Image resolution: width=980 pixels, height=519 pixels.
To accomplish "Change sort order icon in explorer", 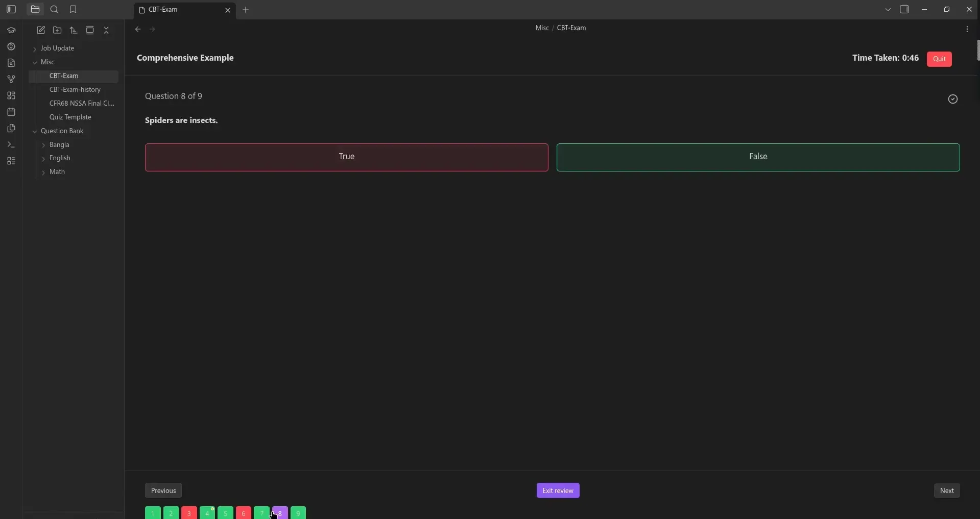I will (x=74, y=31).
